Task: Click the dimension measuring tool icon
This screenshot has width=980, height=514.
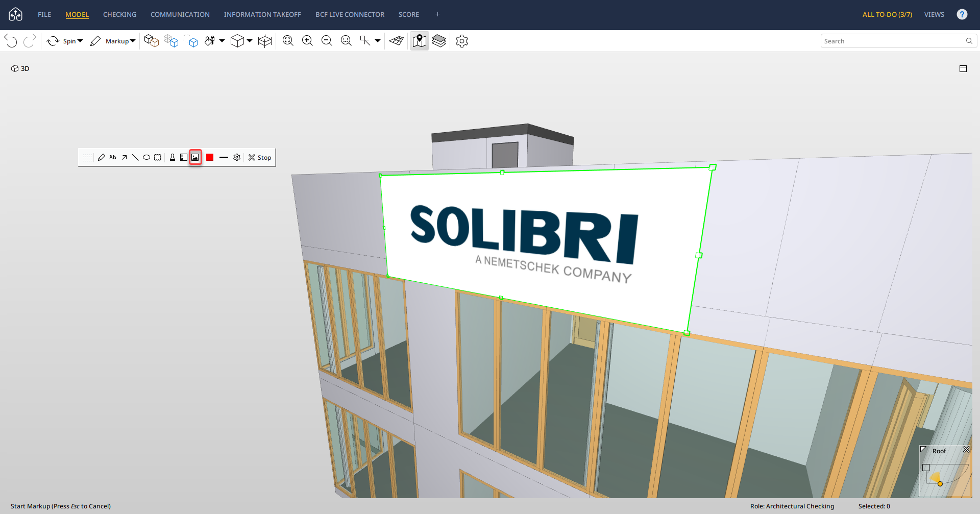Action: pyautogui.click(x=365, y=41)
